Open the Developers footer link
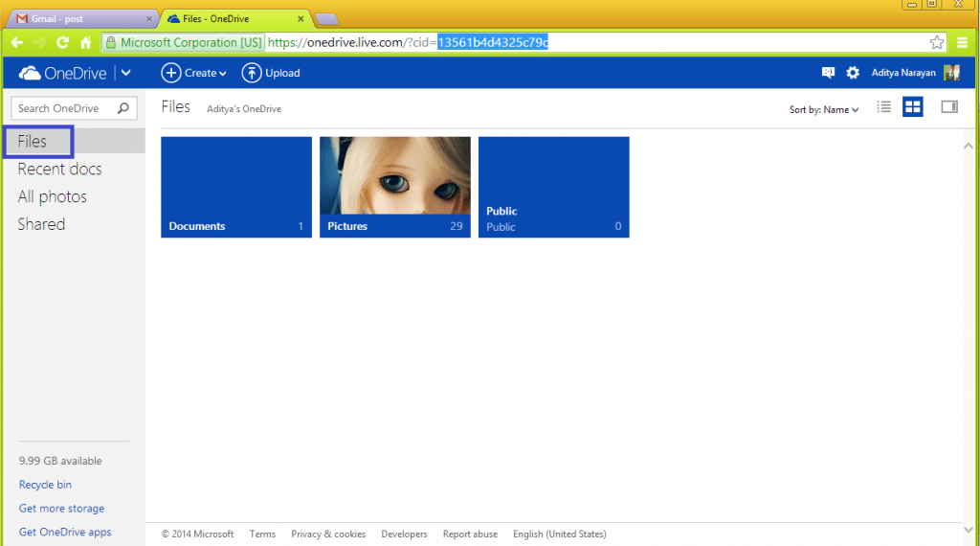 coord(405,535)
